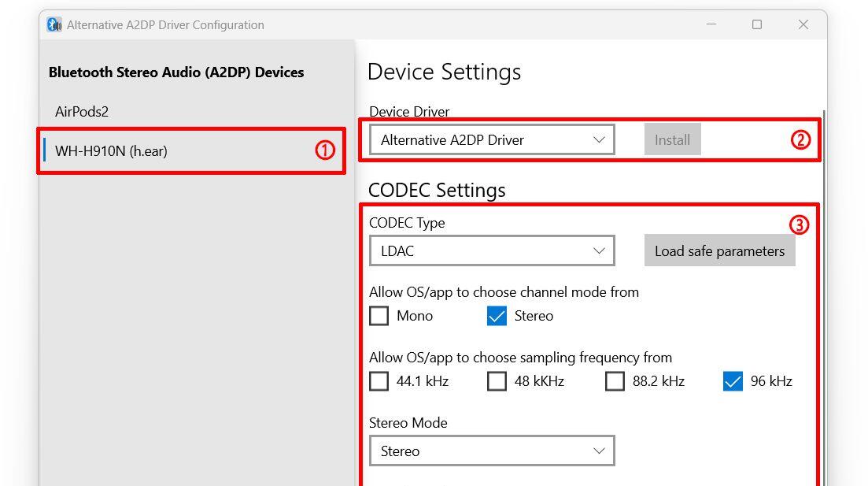Open the Device Driver dropdown
The width and height of the screenshot is (868, 486).
492,139
